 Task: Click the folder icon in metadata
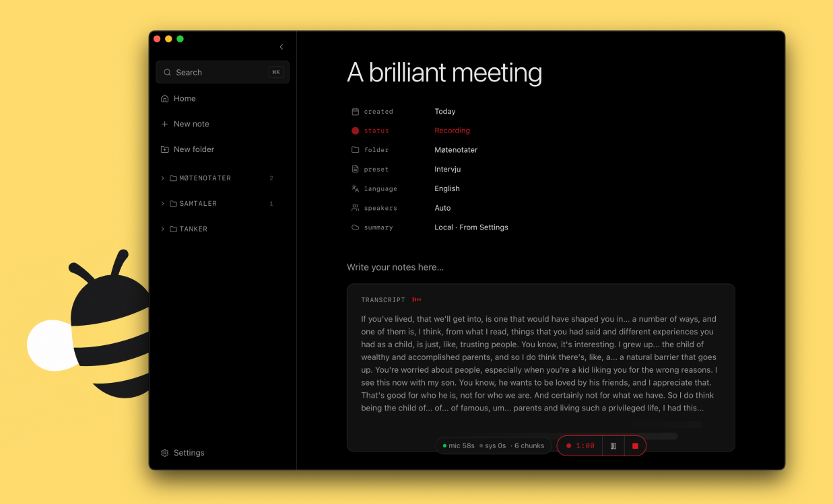click(356, 150)
